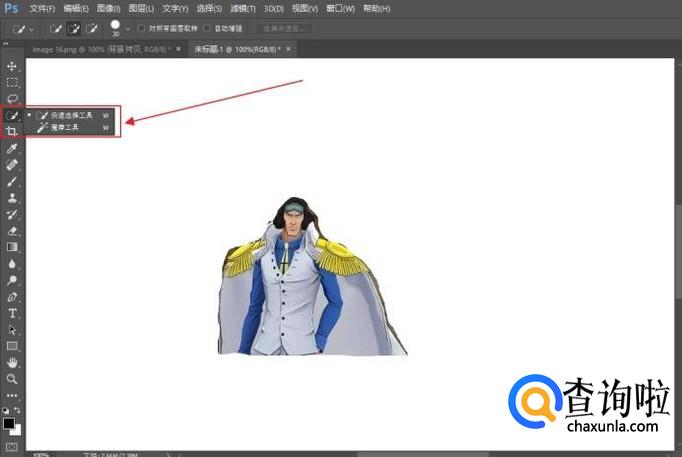Open the Edit Toolbar three-dots button
682x457 pixels.
click(x=12, y=396)
